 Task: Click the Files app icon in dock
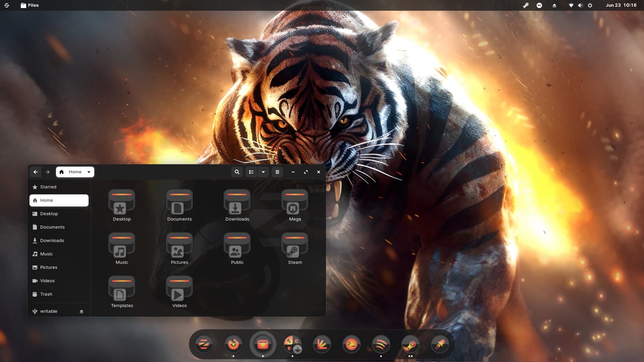pyautogui.click(x=263, y=344)
